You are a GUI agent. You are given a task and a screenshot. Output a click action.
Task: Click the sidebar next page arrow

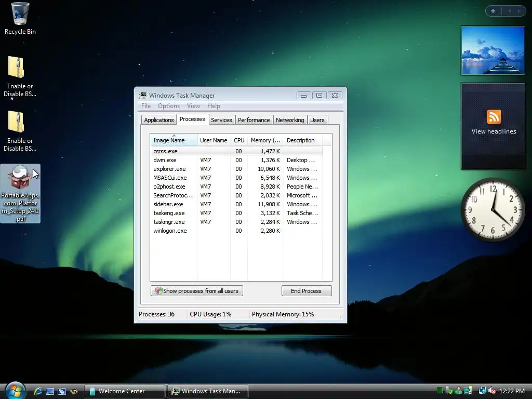point(519,11)
